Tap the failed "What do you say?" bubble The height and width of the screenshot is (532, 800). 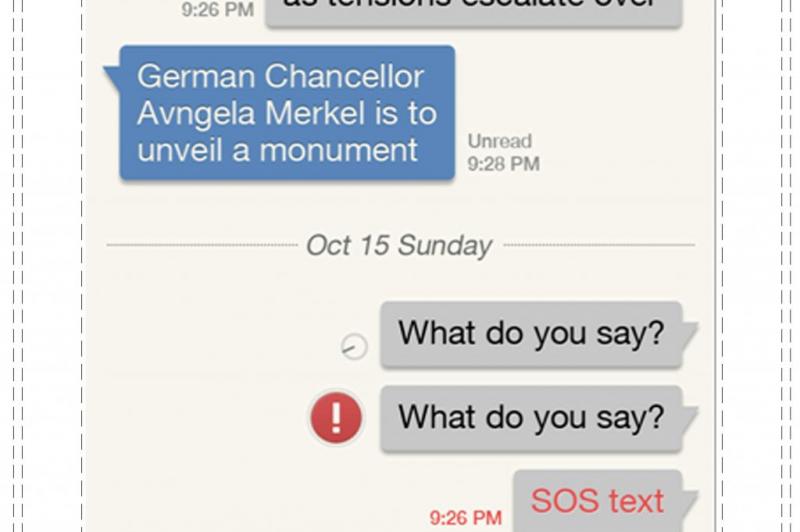coord(530,418)
